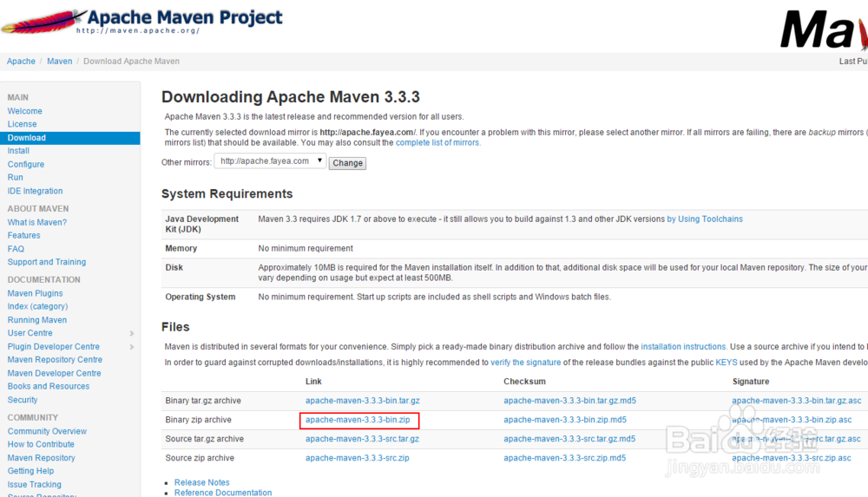Image resolution: width=868 pixels, height=497 pixels.
Task: Open the Configure sidebar item
Action: pos(26,165)
